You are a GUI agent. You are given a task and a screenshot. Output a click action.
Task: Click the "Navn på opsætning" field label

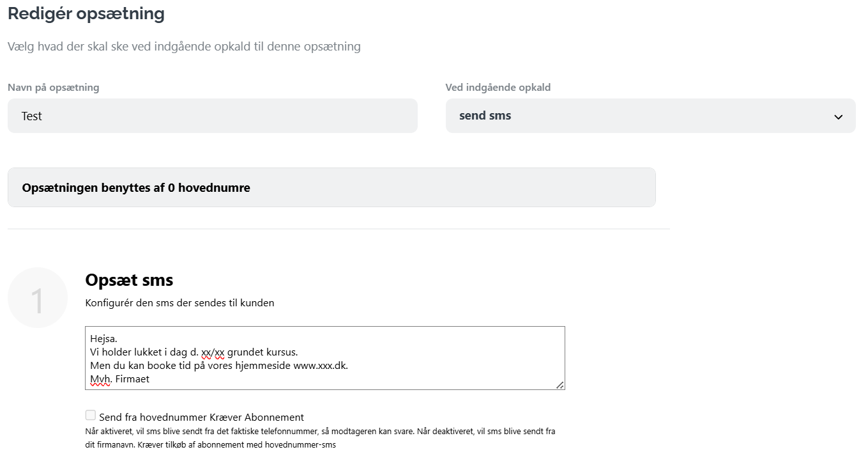point(53,88)
